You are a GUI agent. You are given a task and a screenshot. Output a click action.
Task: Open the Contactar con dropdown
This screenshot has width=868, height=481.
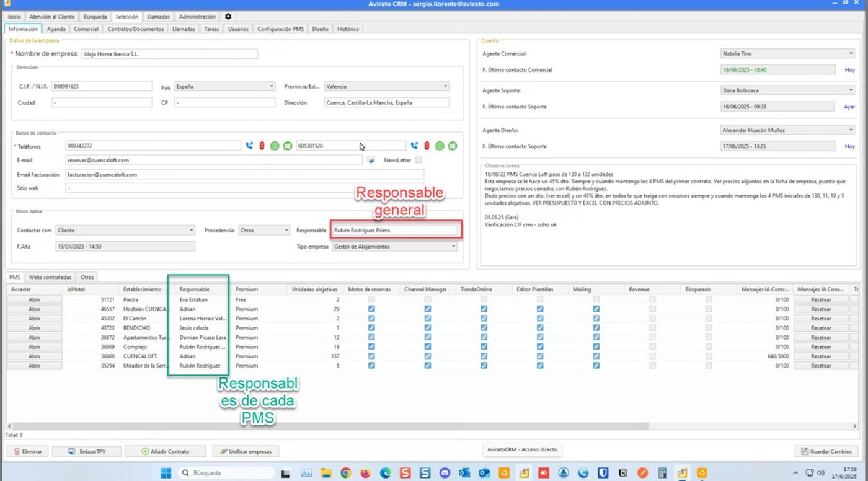click(125, 230)
